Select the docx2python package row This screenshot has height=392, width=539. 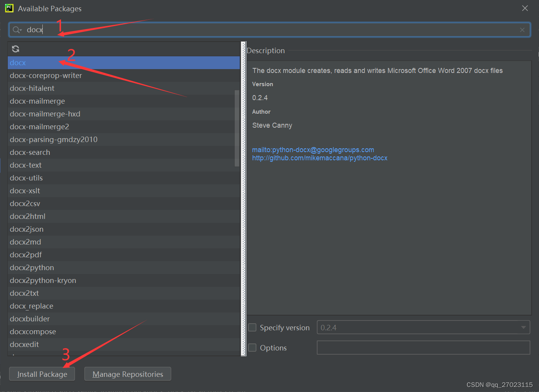point(124,268)
